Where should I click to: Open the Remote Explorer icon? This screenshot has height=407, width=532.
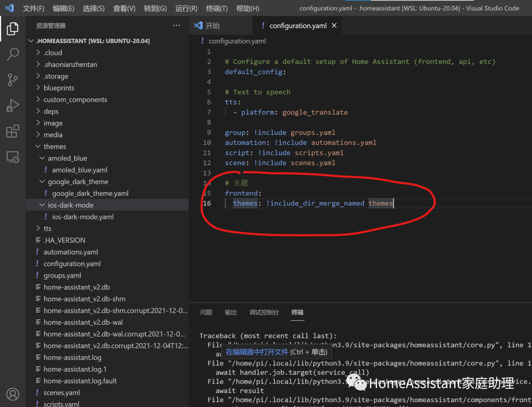pos(13,157)
